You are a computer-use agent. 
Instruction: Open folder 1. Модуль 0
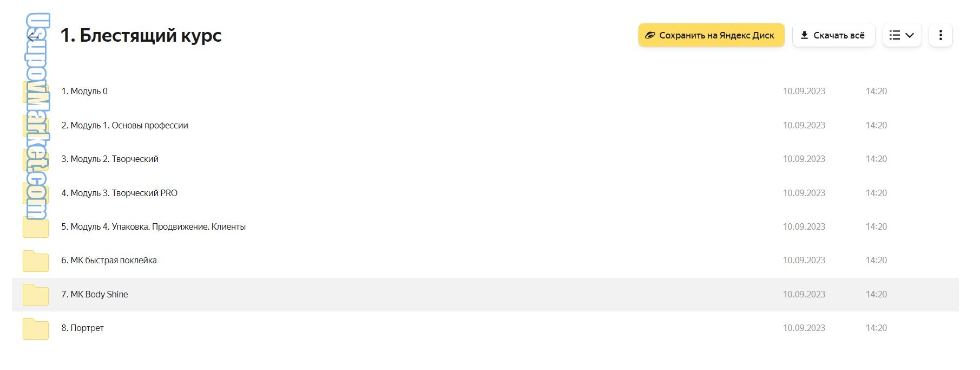point(84,91)
